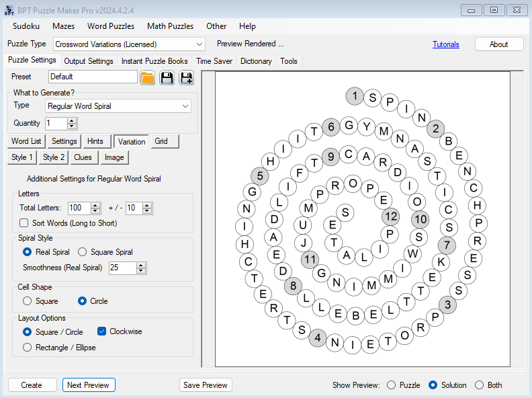Select the Square Spiral style
Screen dimensions: 532x398
click(83, 252)
